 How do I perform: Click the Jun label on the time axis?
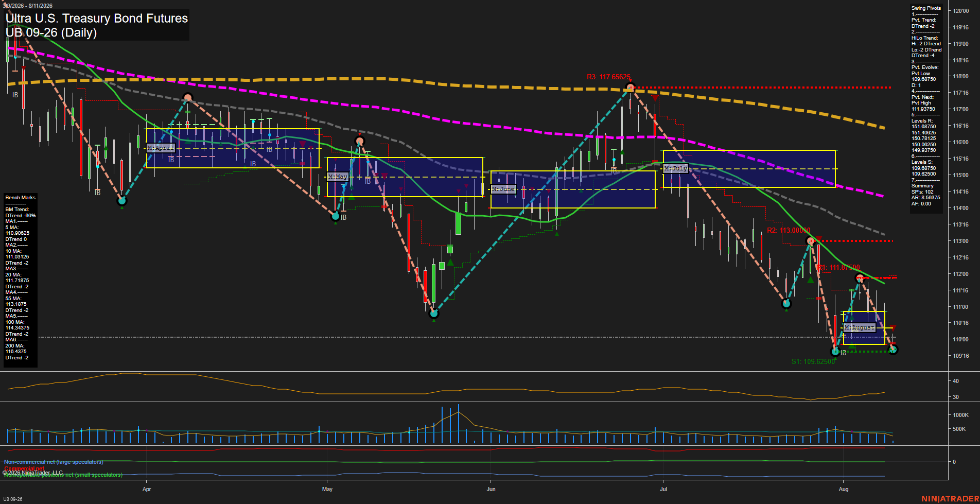pyautogui.click(x=491, y=489)
